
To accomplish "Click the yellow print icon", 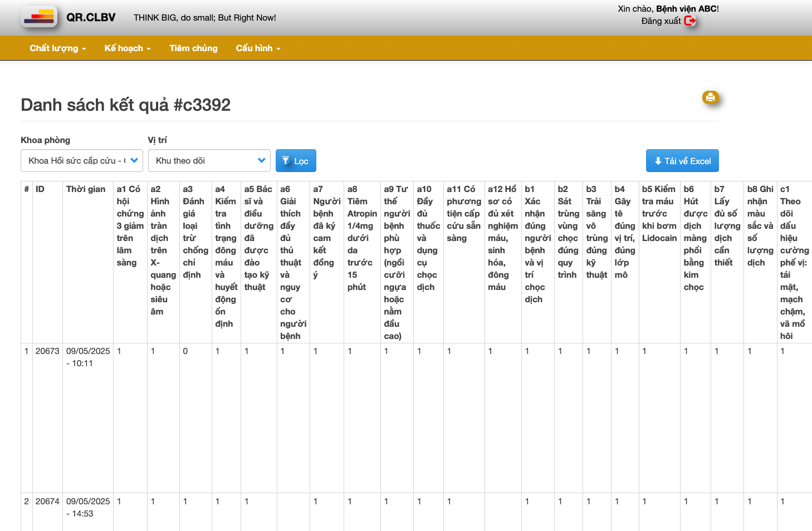I will [x=710, y=97].
